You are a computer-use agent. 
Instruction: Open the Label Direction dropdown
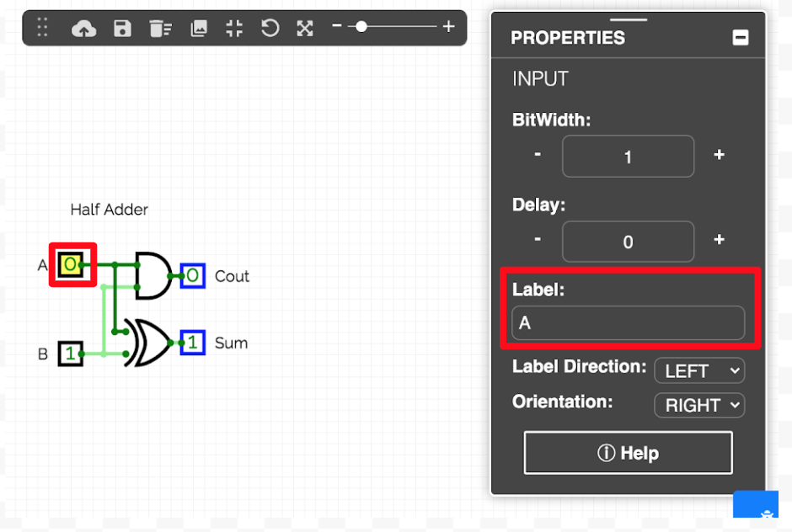pos(699,370)
